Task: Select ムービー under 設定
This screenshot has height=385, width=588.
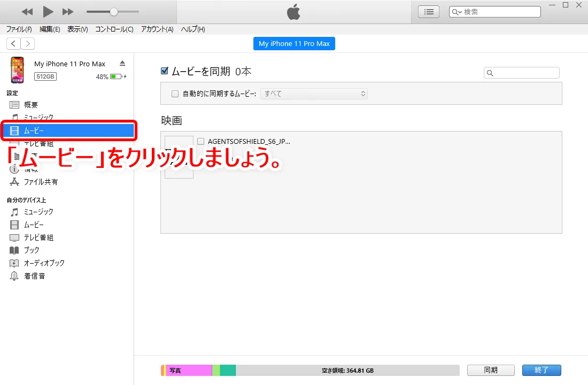Action: tap(68, 130)
